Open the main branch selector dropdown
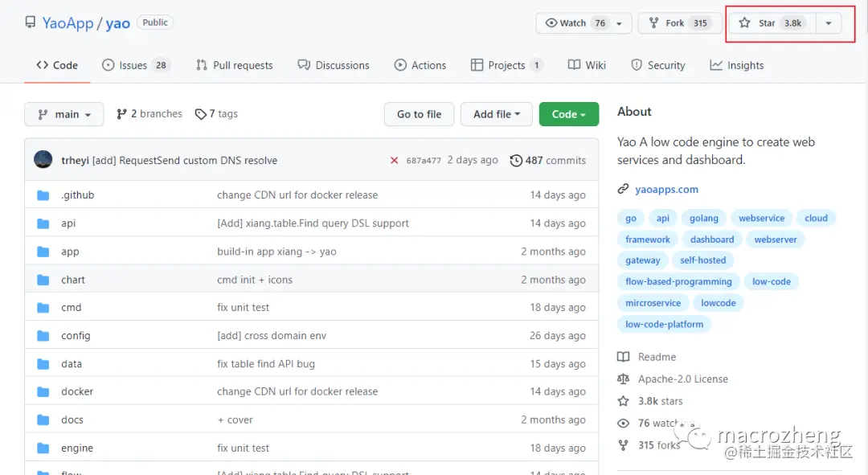 [64, 114]
